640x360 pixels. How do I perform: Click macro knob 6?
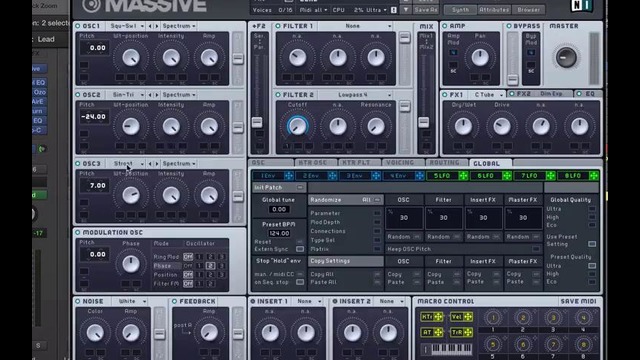(523, 345)
